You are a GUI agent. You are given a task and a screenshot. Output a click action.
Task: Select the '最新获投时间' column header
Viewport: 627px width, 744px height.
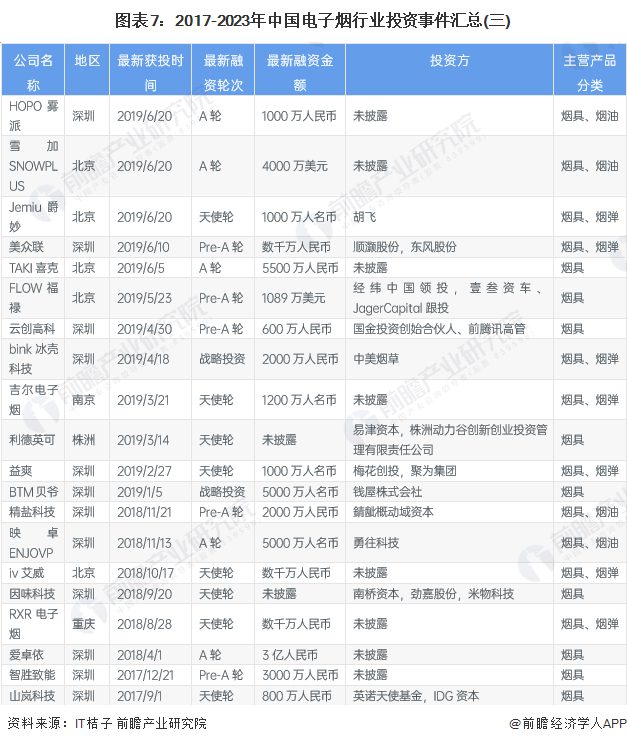tap(150, 72)
